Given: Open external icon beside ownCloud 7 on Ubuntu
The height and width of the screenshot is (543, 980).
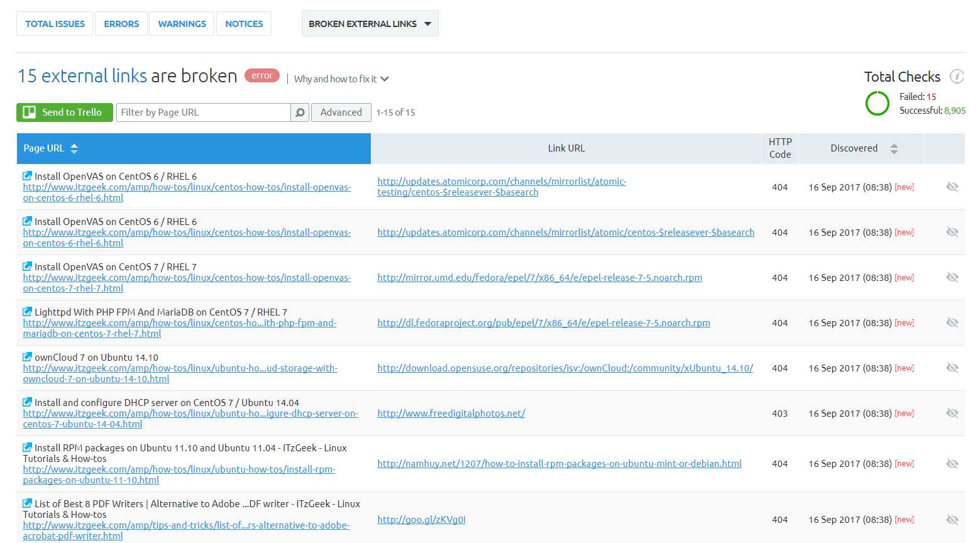Looking at the screenshot, I should tap(27, 357).
